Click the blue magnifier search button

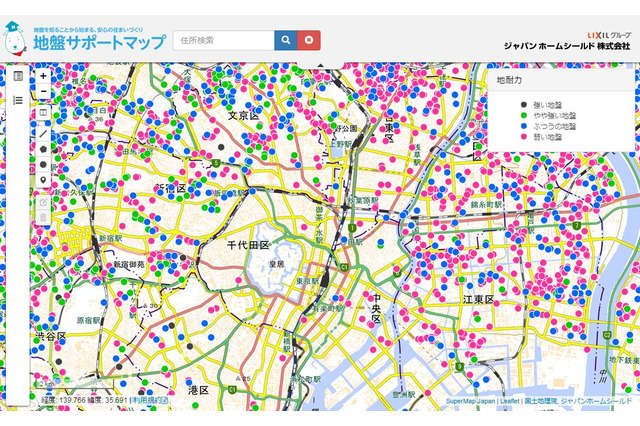286,40
